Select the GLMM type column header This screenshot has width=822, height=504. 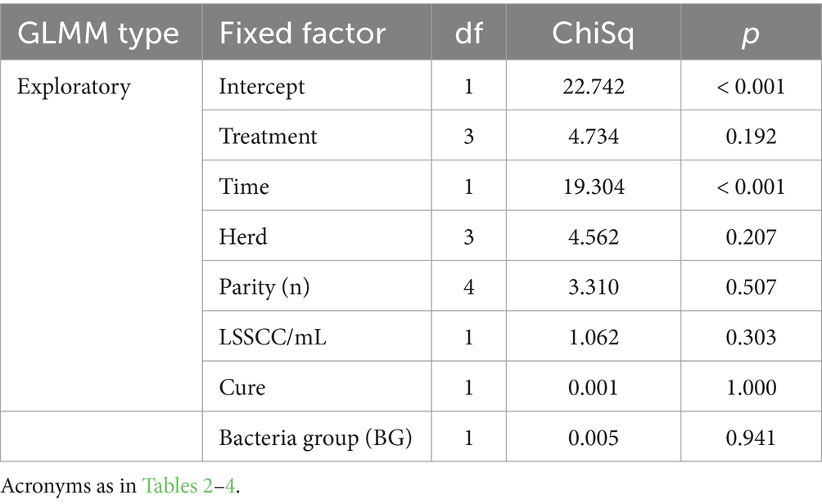coord(98,34)
